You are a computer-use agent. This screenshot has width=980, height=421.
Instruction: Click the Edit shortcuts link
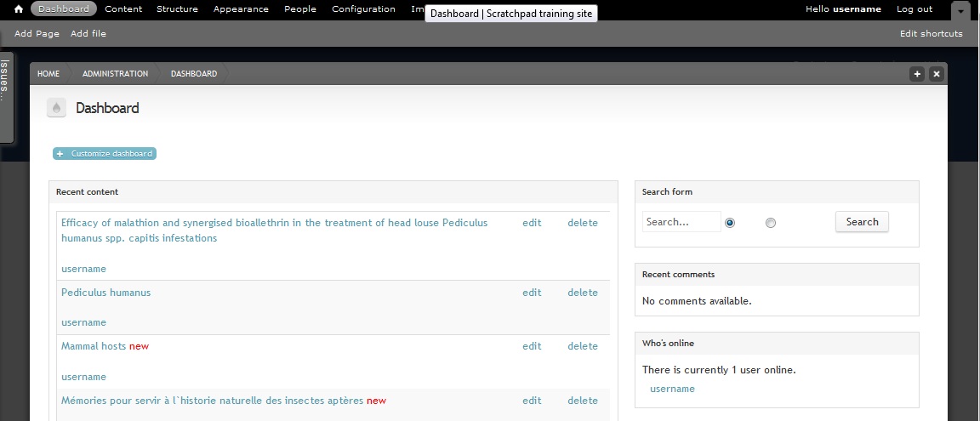coord(932,34)
